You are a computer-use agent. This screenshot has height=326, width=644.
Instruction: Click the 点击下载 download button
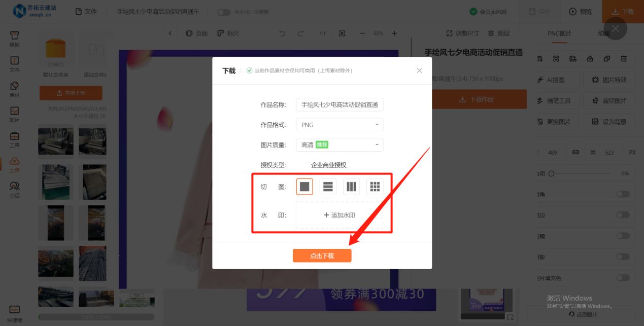click(x=322, y=256)
